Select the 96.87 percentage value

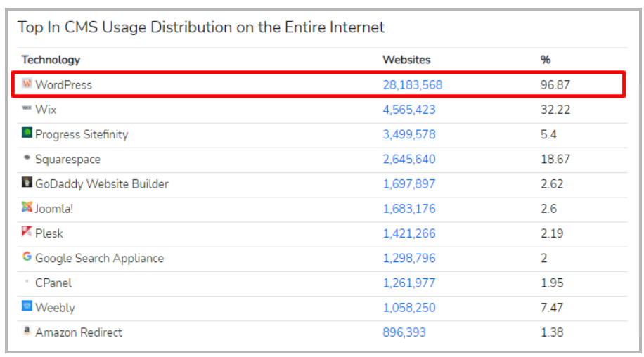(555, 85)
